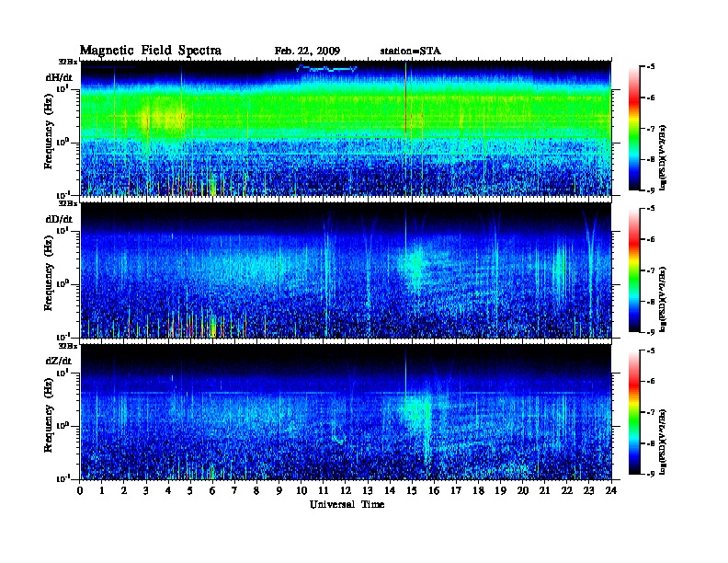The image size is (728, 563).
Task: Click the "22" tick on Universal Time axis
Action: click(566, 490)
